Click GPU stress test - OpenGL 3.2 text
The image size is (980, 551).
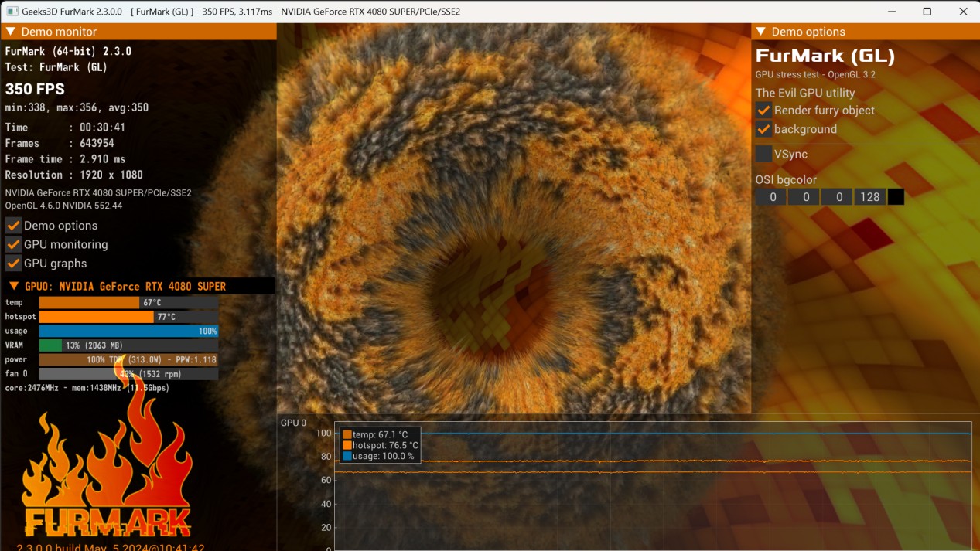click(x=815, y=75)
